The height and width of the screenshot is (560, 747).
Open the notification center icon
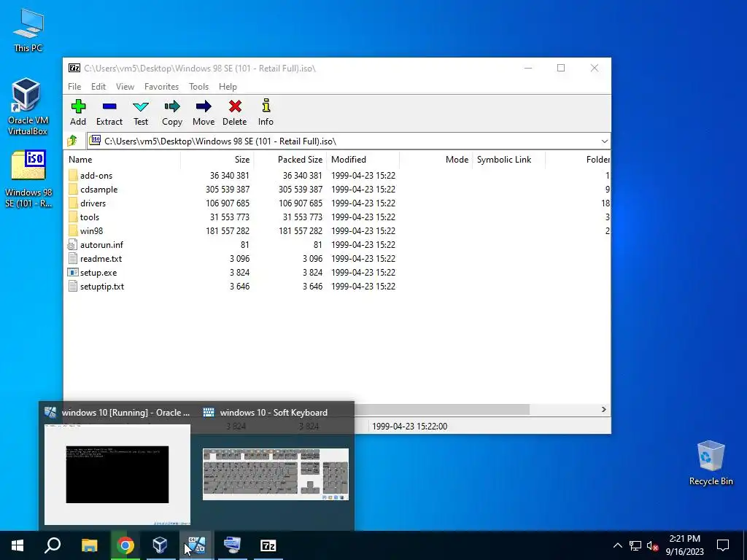tap(723, 545)
